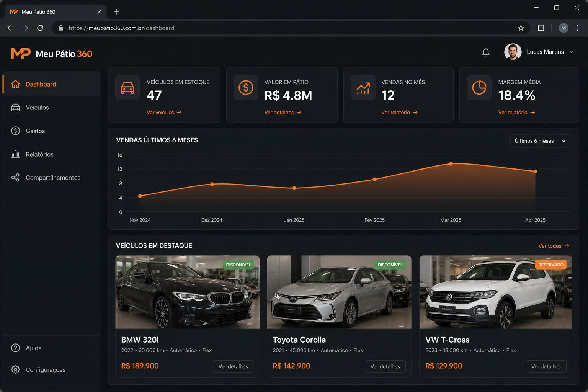Select the Nov 2024 data point on chart

point(140,196)
